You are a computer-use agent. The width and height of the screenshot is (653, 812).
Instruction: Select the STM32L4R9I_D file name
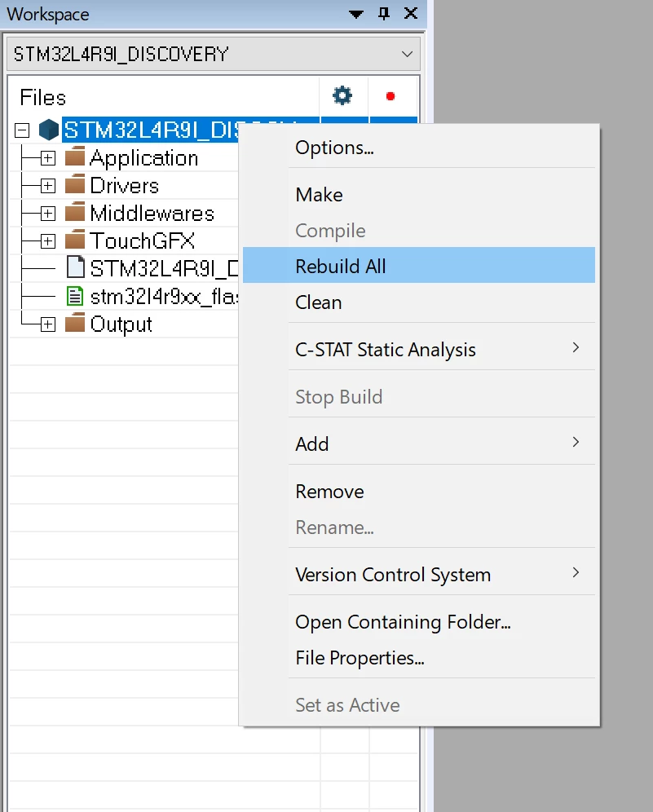[x=164, y=268]
